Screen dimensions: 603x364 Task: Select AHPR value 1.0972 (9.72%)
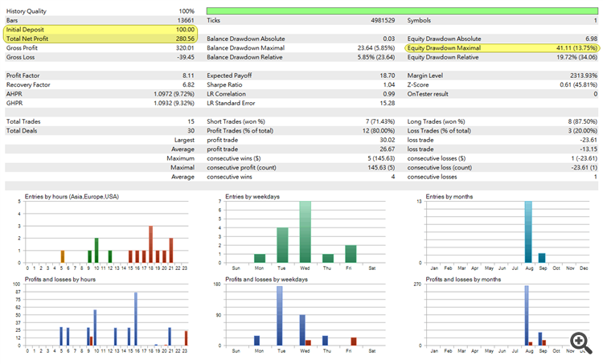point(174,94)
